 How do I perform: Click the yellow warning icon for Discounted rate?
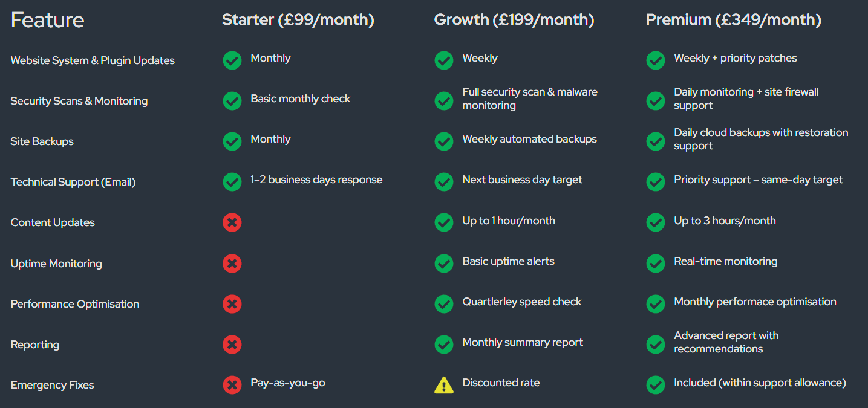click(x=444, y=385)
